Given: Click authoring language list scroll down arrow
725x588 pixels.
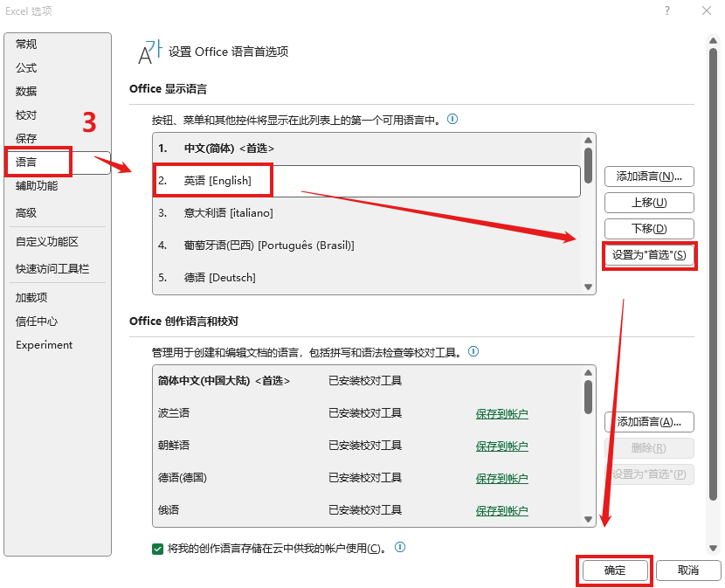Looking at the screenshot, I should point(588,519).
